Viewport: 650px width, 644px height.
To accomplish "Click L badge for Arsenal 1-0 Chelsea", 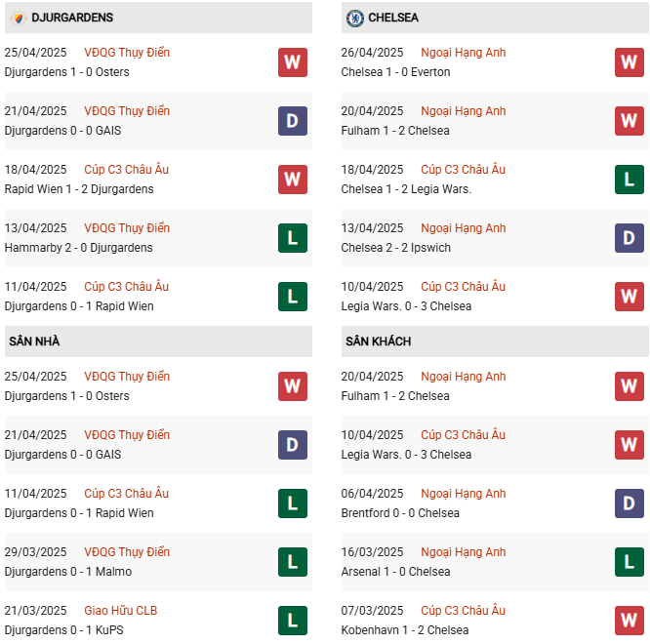I will point(629,562).
